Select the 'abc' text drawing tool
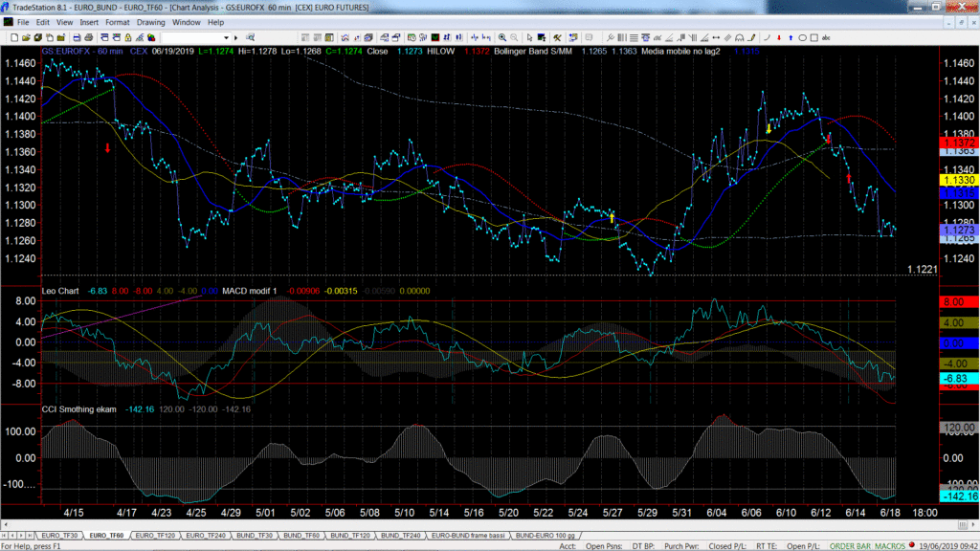980x551 pixels. click(826, 37)
